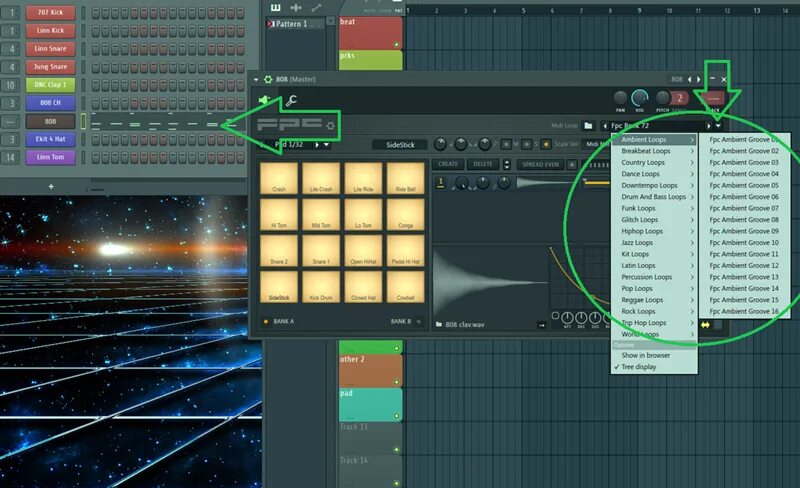Choose Fpc Ambient Groove 05

pos(744,185)
